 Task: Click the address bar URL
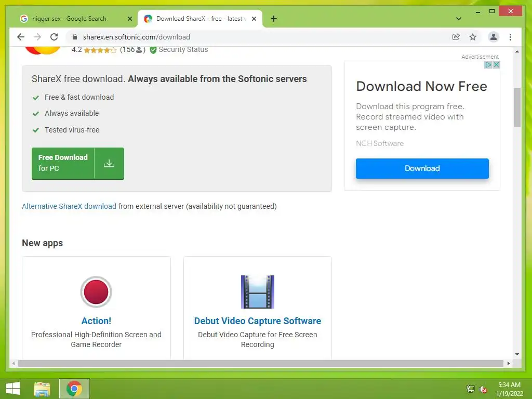(137, 37)
